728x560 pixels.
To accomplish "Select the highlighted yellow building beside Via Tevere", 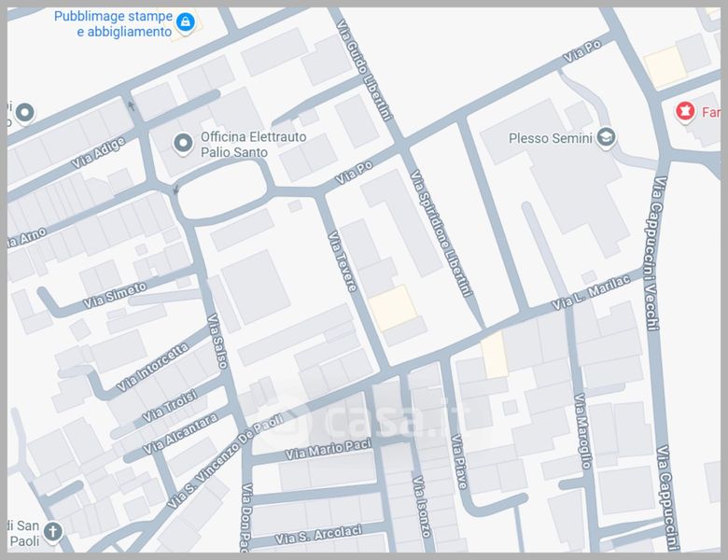I will click(393, 307).
